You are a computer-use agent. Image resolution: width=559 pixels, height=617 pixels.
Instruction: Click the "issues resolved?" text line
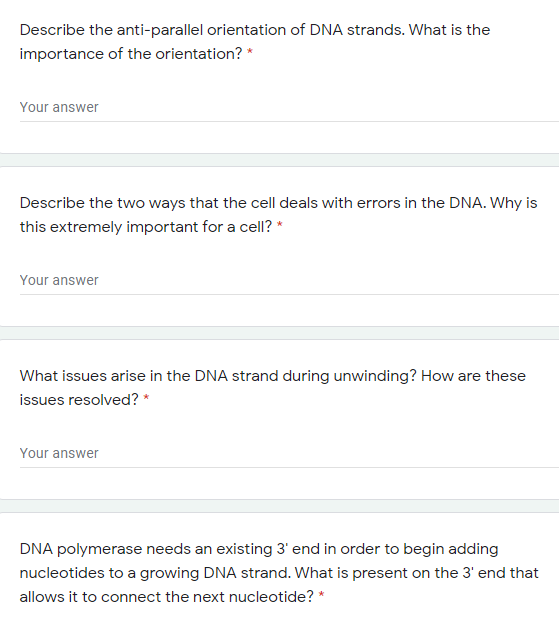pos(79,400)
